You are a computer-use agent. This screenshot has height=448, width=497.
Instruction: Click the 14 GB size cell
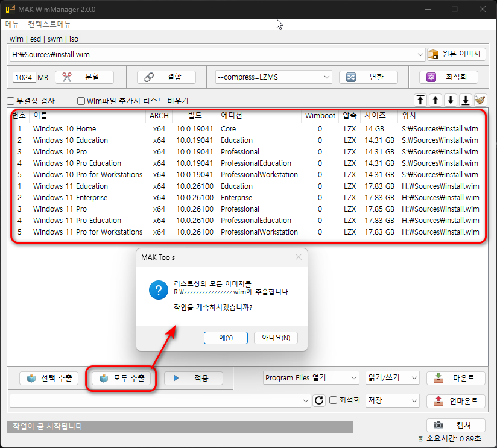(375, 129)
